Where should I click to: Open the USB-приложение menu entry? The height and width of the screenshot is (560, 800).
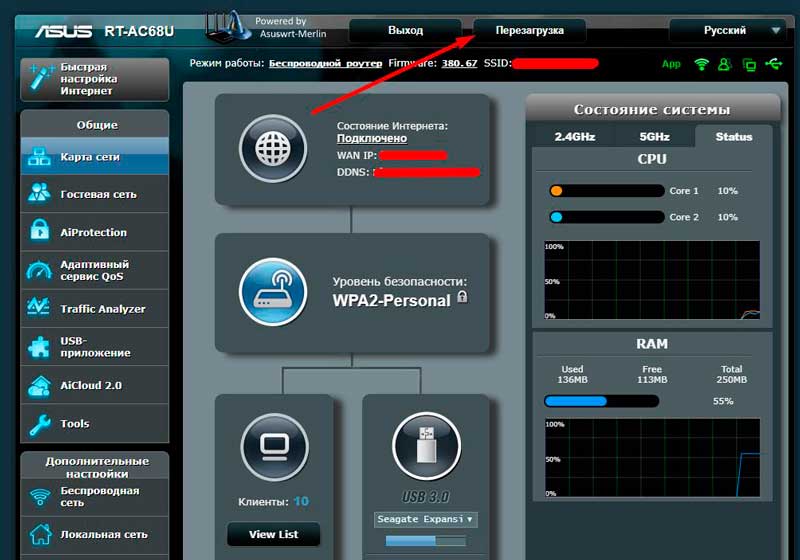point(95,347)
